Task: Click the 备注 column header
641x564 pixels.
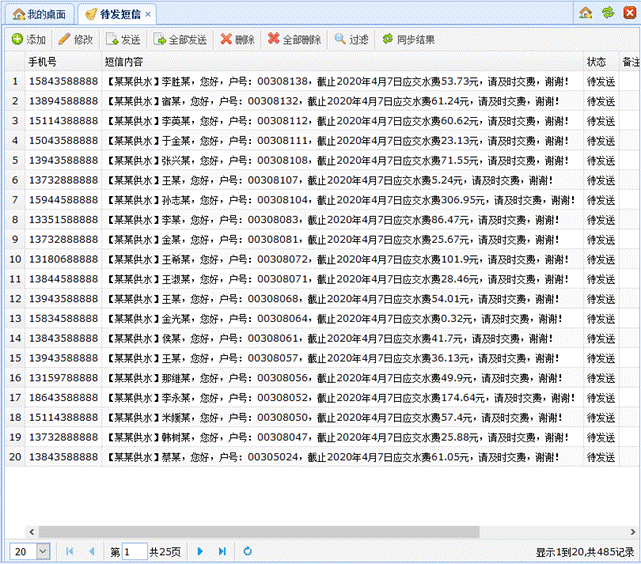Action: pyautogui.click(x=630, y=62)
